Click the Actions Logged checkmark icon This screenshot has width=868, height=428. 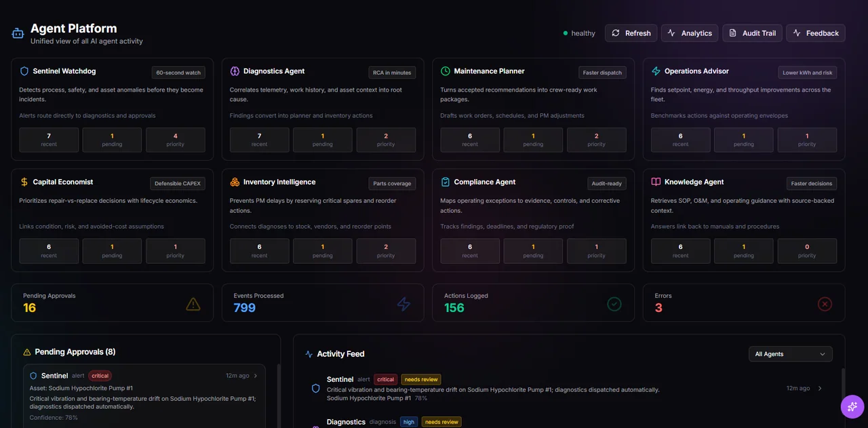click(x=614, y=305)
